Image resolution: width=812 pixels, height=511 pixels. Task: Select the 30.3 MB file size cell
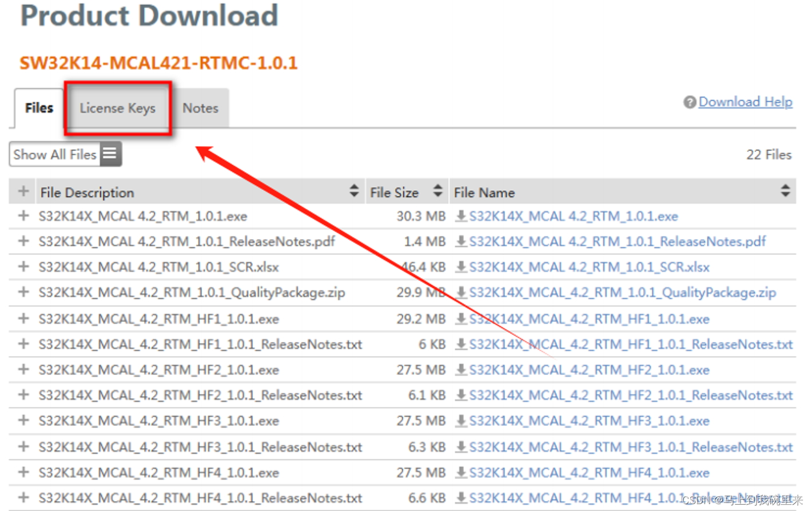point(421,216)
